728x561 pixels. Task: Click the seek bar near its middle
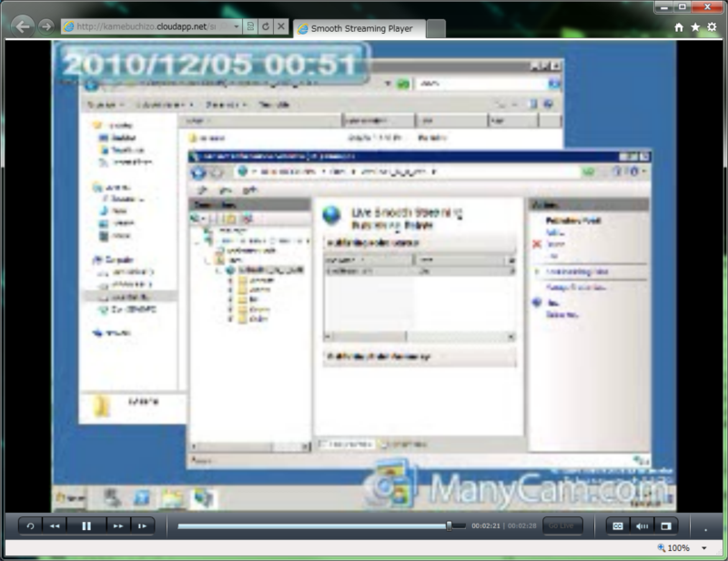tap(322, 526)
